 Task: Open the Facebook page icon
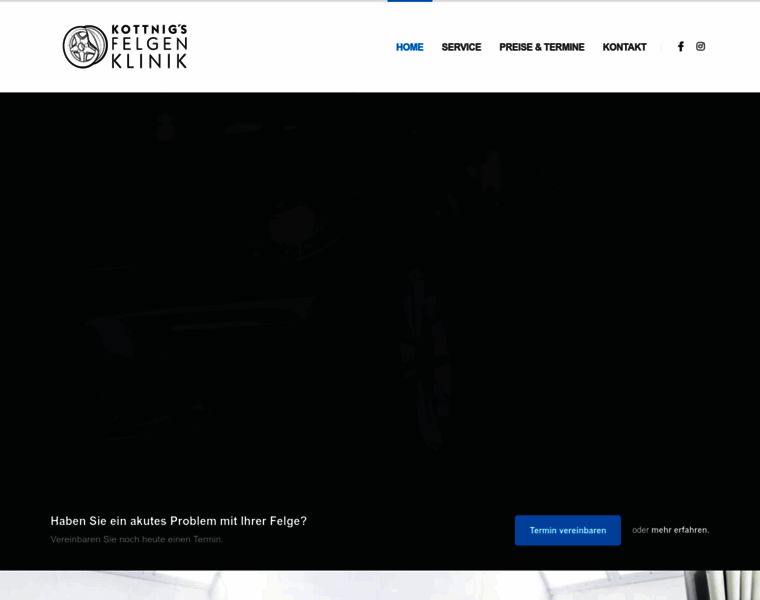(681, 47)
